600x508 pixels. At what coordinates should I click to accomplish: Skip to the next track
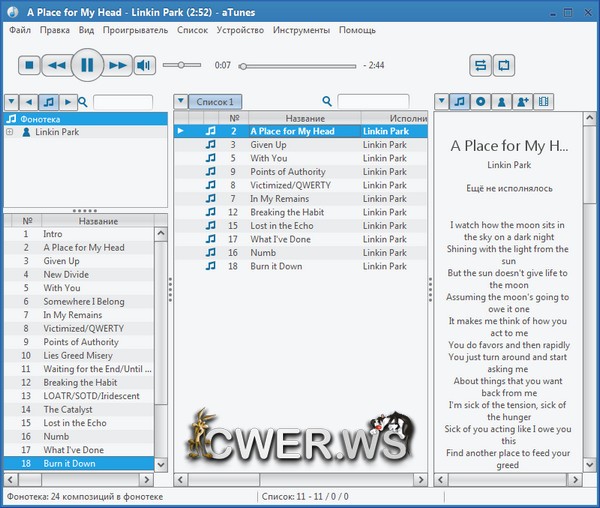[118, 66]
